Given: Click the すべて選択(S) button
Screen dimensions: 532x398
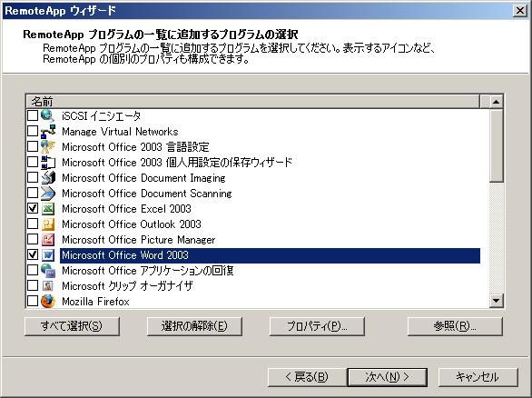Looking at the screenshot, I should coord(72,326).
